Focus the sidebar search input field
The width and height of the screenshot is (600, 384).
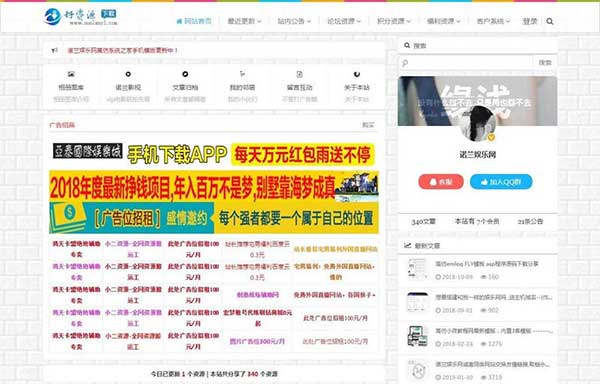coord(466,62)
